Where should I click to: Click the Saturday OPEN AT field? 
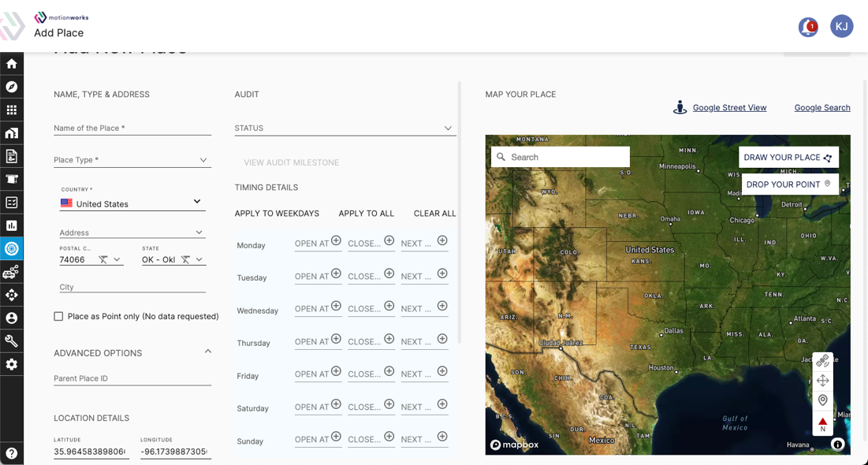(x=319, y=407)
